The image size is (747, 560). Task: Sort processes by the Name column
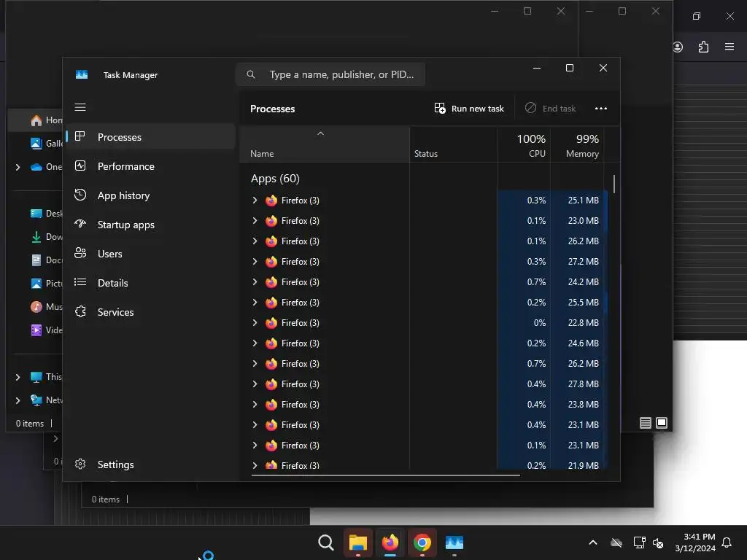(324, 145)
